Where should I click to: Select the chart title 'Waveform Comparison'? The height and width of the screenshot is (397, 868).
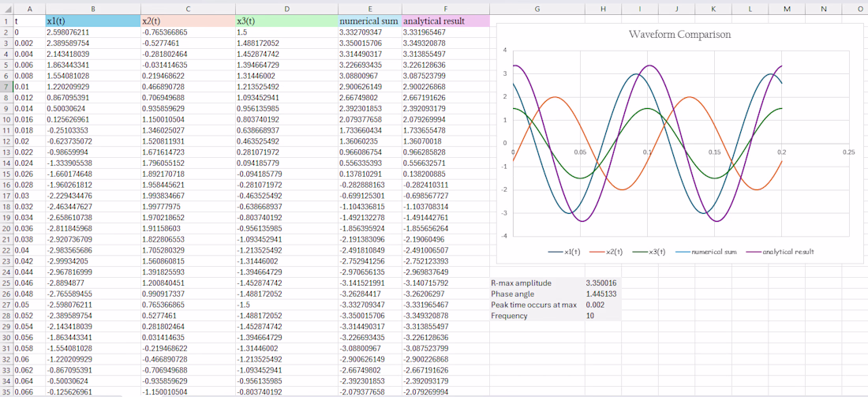[x=679, y=34]
